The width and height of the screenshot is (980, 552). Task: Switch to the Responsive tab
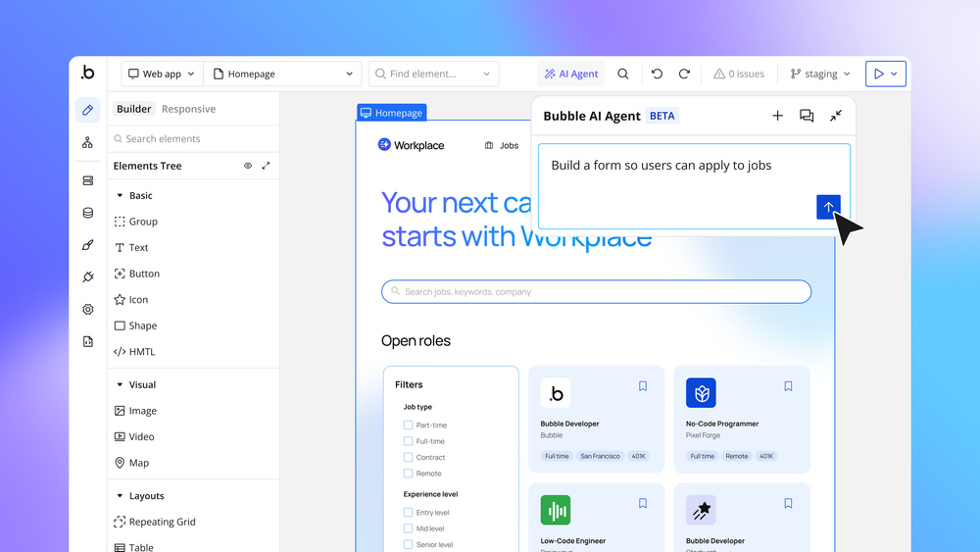(x=188, y=109)
